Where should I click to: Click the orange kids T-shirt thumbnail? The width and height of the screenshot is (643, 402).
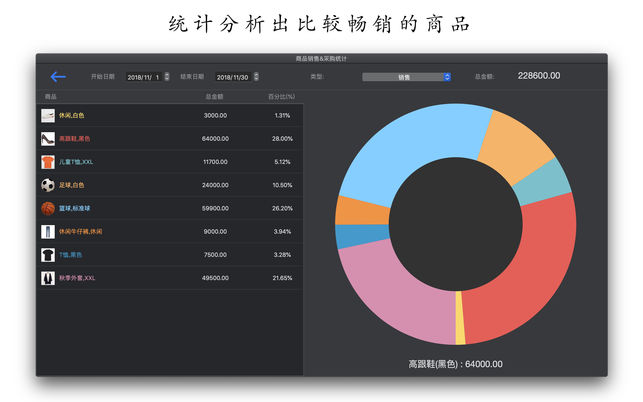click(48, 162)
